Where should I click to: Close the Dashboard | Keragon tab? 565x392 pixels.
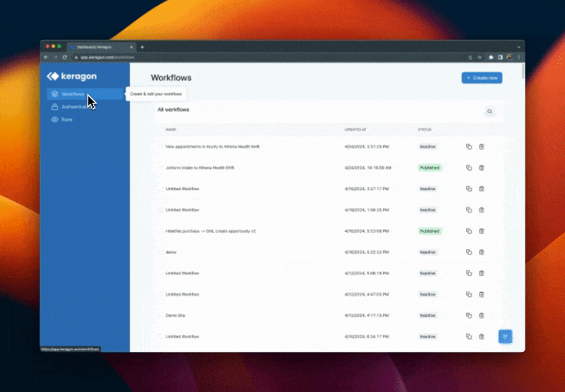coord(131,47)
